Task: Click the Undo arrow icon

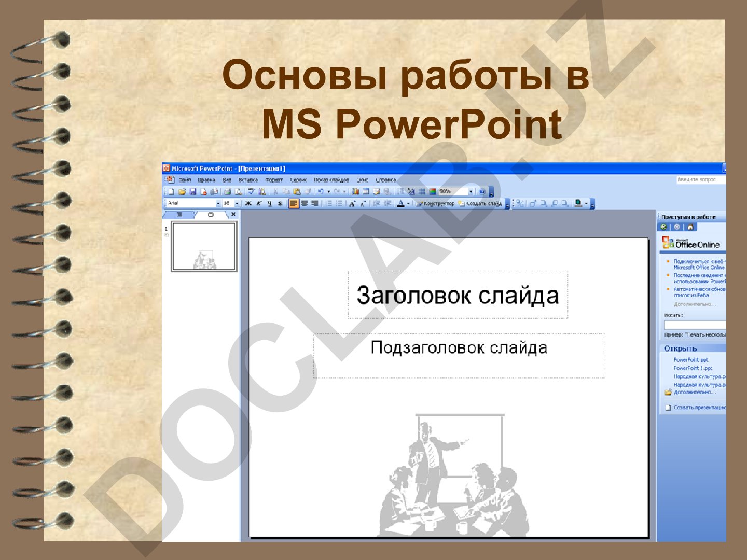Action: pos(321,191)
